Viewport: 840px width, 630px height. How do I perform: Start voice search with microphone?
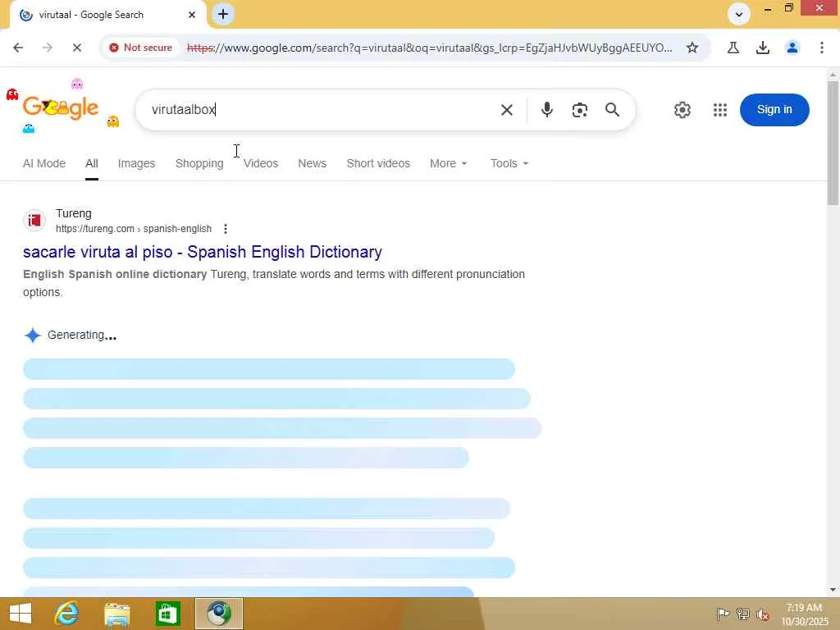546,110
